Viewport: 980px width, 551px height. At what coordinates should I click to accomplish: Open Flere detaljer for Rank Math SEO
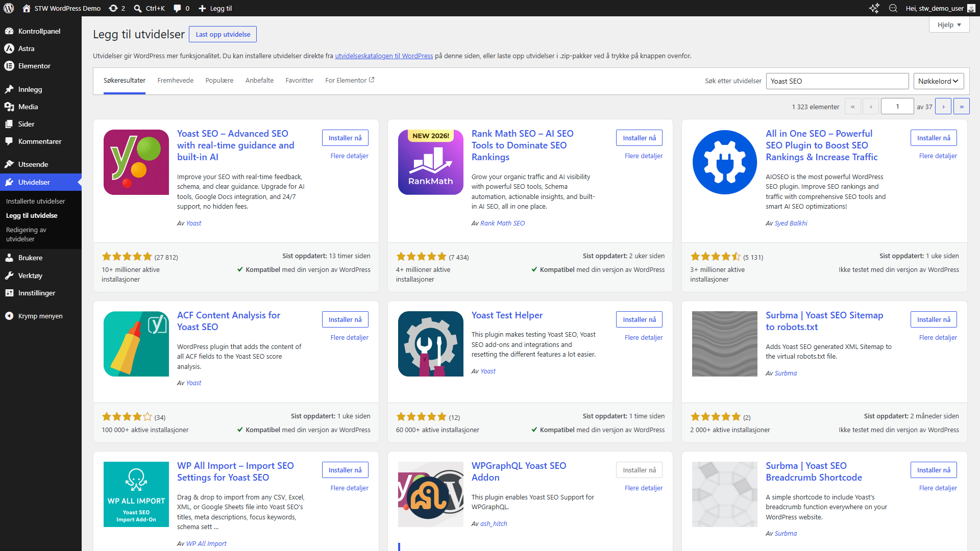tap(644, 156)
